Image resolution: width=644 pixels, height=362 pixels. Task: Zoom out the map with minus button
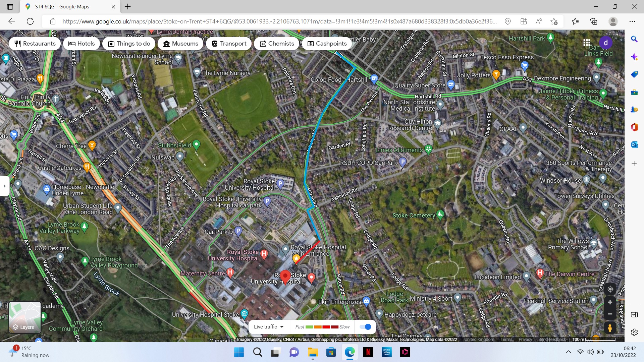(x=610, y=314)
